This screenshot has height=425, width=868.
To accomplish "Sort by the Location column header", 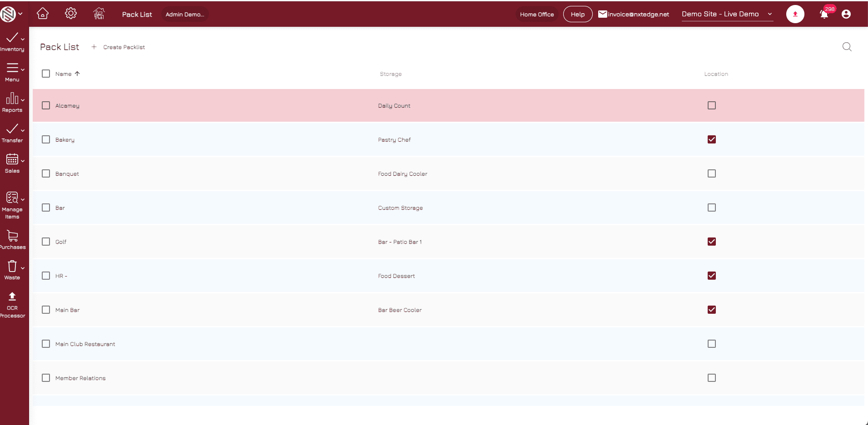I will click(716, 74).
